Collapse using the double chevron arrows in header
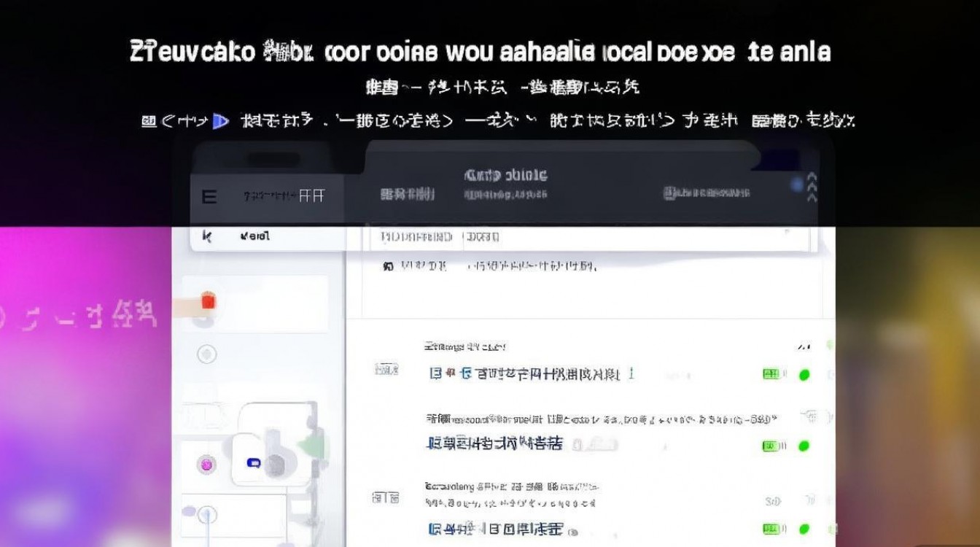Image resolution: width=980 pixels, height=547 pixels. [x=812, y=188]
